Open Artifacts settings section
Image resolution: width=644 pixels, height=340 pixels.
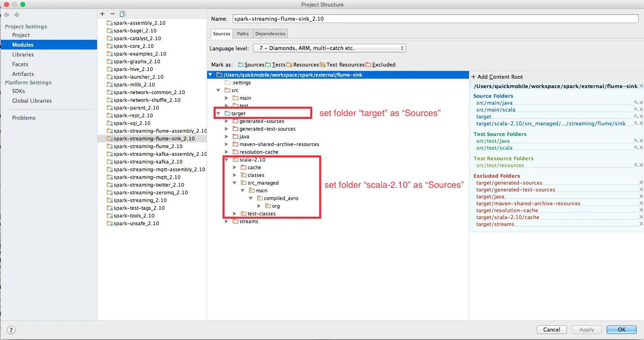tap(23, 74)
